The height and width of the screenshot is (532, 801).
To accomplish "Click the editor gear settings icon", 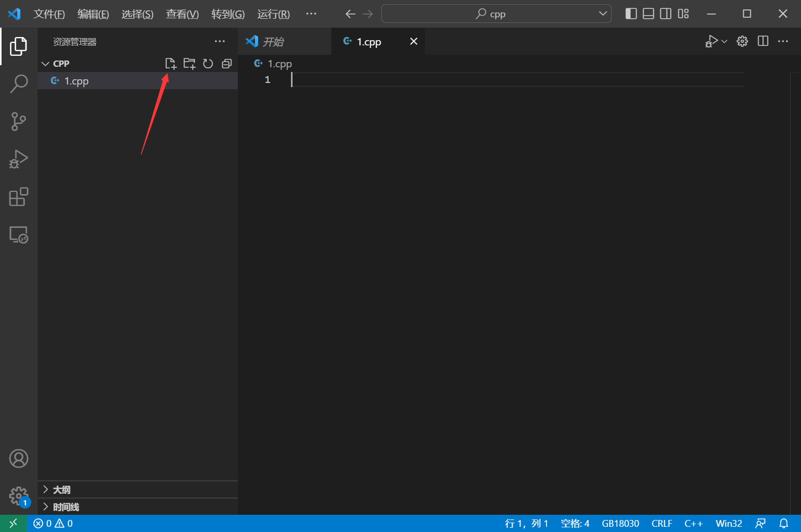I will point(742,41).
